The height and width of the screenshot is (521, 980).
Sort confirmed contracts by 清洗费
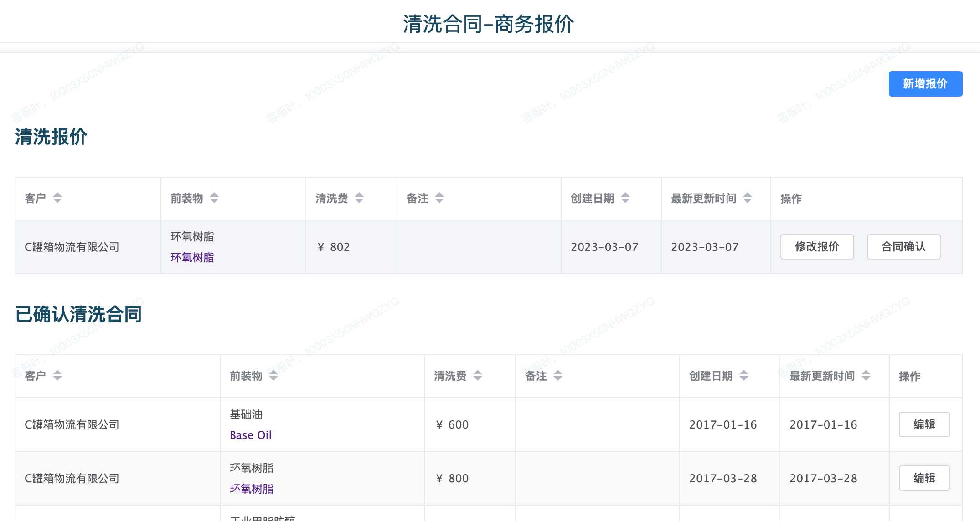[478, 376]
